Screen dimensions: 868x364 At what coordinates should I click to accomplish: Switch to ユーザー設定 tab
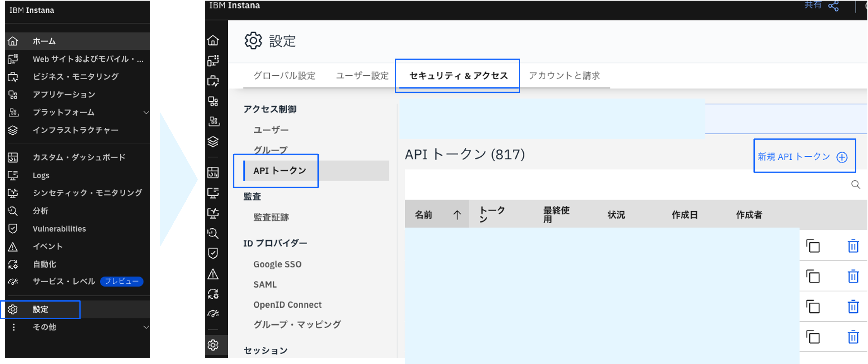(362, 76)
